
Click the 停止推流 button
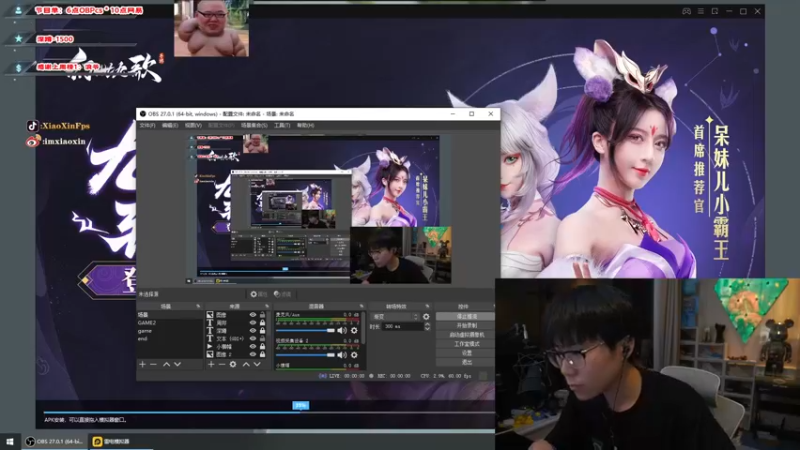pos(466,316)
